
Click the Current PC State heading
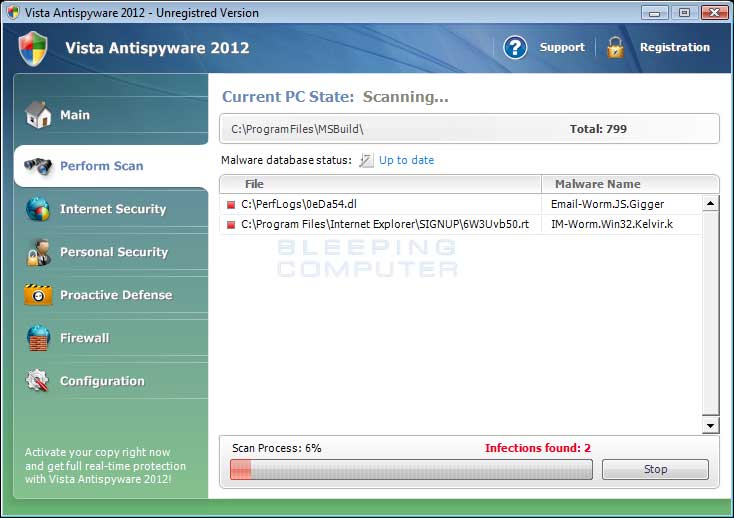288,96
